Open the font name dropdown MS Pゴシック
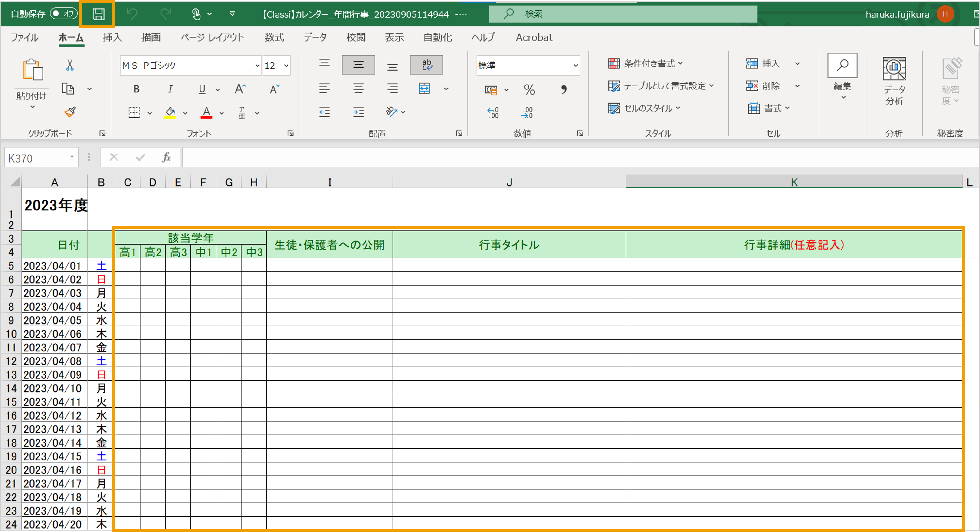The width and height of the screenshot is (980, 532). click(x=258, y=66)
